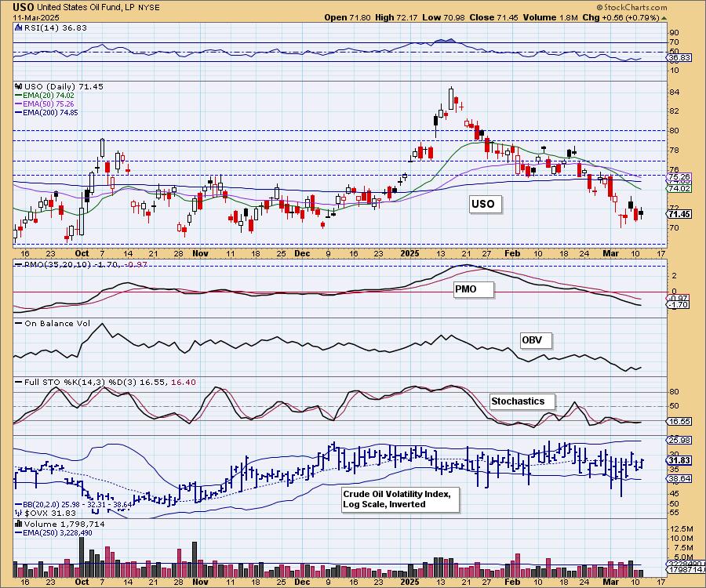Click the Mar label on price time axis

(x=610, y=253)
